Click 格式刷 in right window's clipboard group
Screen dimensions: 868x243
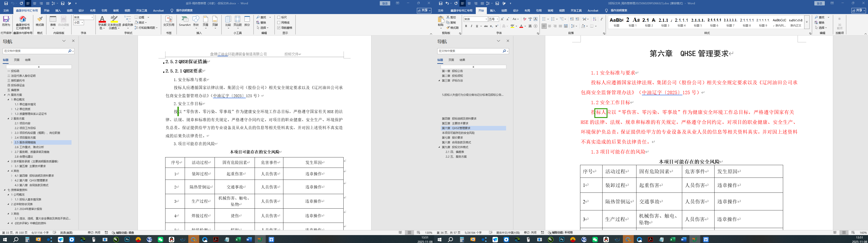tap(452, 28)
